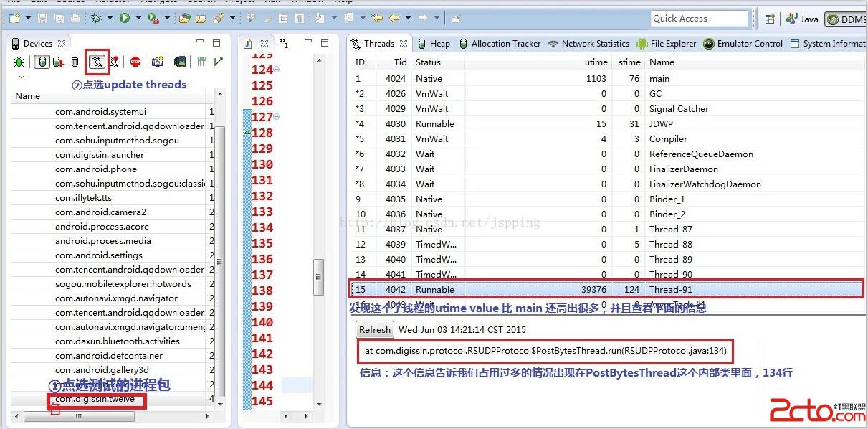Start method profiling from Devices toolbar
The image size is (868, 429).
114,62
